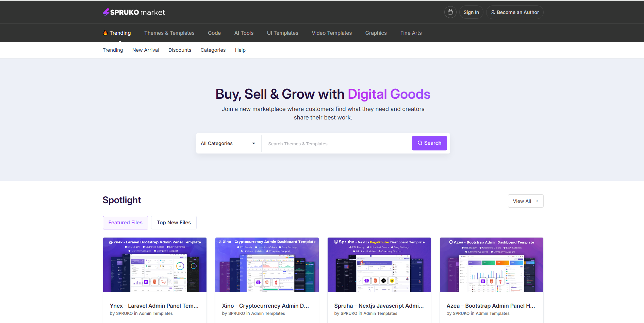This screenshot has width=644, height=323.
Task: Open the Themes & Templates menu
Action: pos(169,33)
